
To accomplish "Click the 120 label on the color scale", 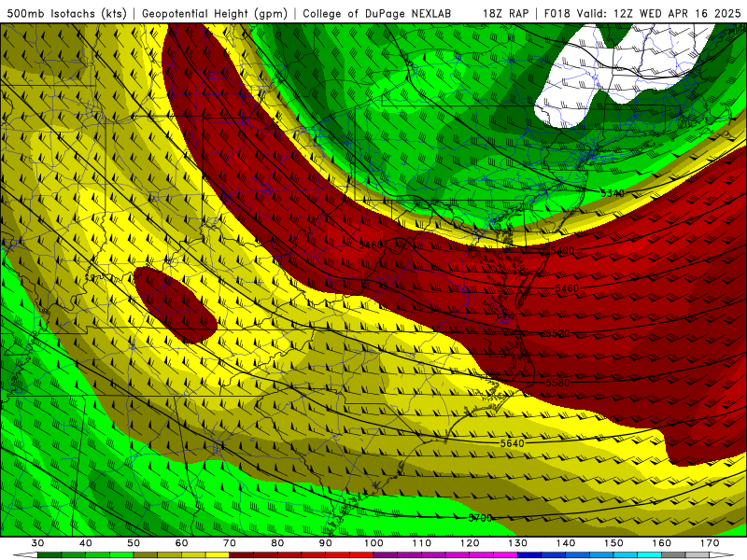I will (x=470, y=543).
